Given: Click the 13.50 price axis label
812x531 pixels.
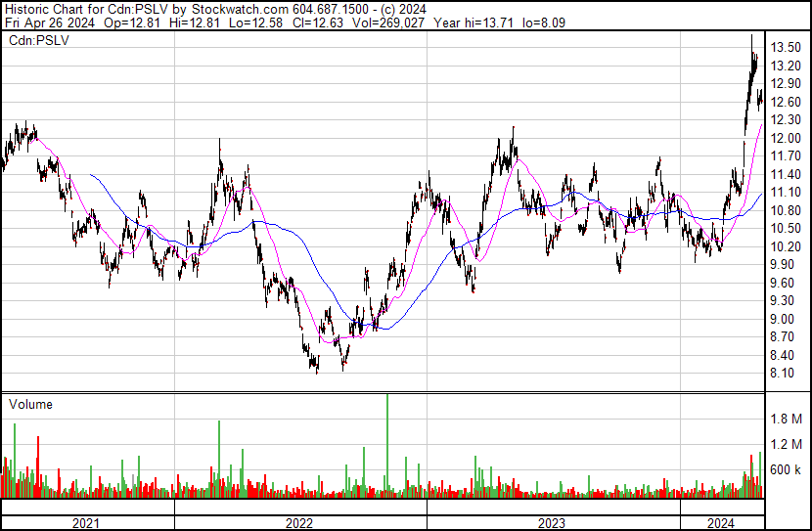Looking at the screenshot, I should (786, 47).
